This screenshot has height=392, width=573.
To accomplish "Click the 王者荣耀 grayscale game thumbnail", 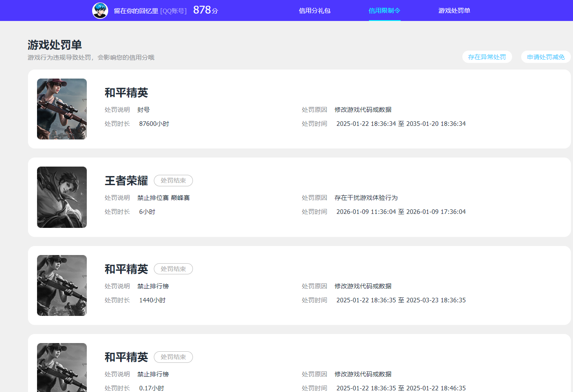I will click(62, 197).
